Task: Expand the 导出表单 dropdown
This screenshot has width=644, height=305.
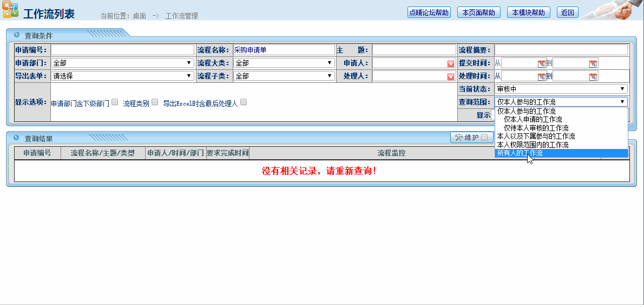Action: click(122, 76)
